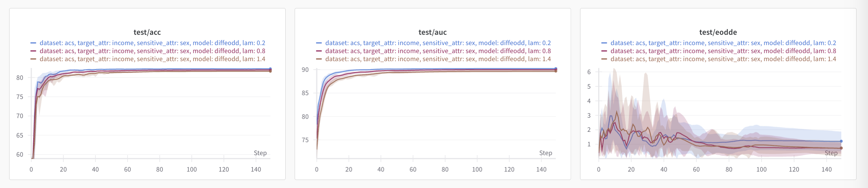The width and height of the screenshot is (868, 188).
Task: Select lam: 1.4 legend text in test/auc
Action: point(438,59)
